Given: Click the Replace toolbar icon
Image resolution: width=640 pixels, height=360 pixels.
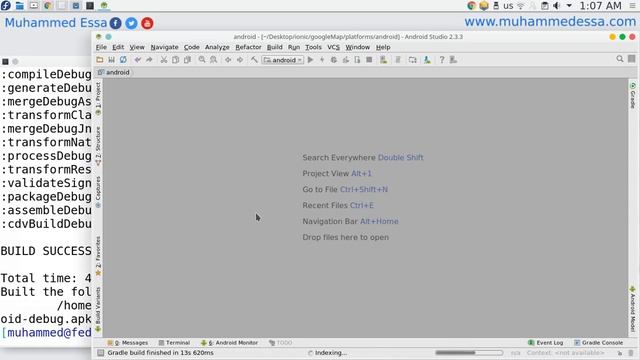Looking at the screenshot, I should click(x=213, y=60).
